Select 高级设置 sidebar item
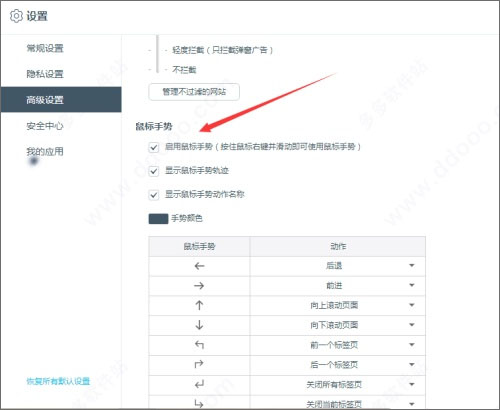The width and height of the screenshot is (500, 410). click(61, 100)
